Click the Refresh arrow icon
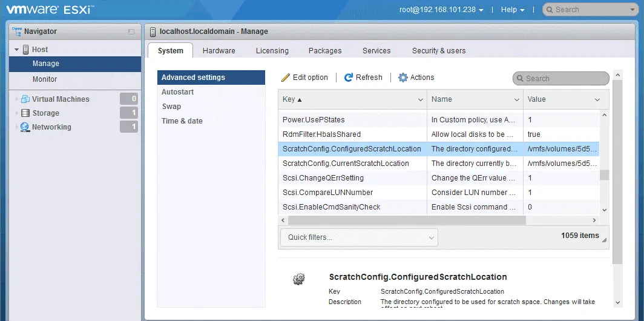This screenshot has height=321, width=644. (349, 78)
